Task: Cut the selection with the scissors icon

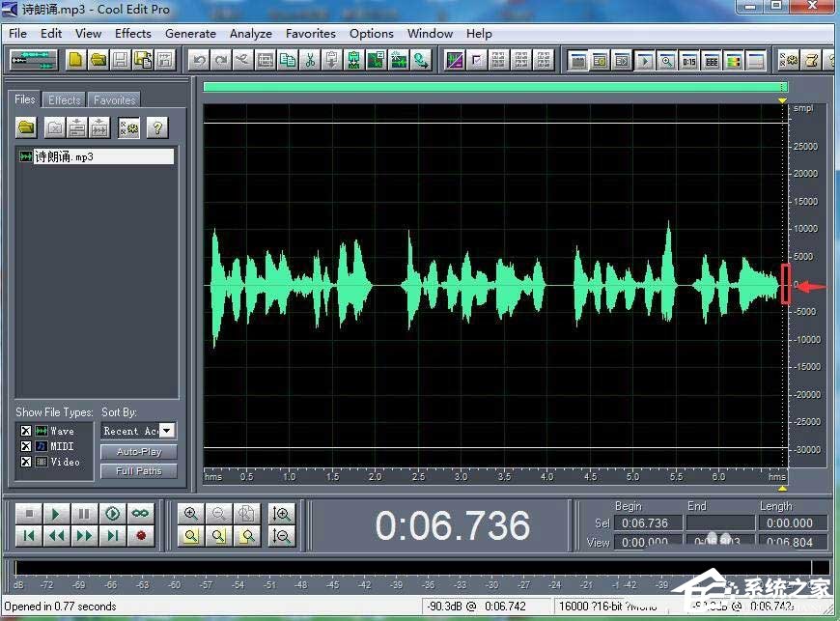Action: 310,60
